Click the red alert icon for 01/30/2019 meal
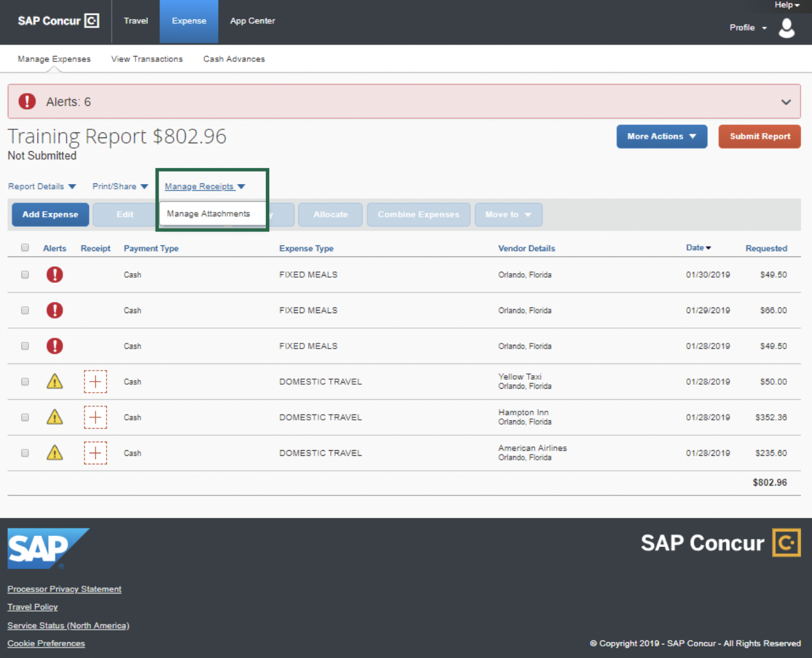Image resolution: width=812 pixels, height=658 pixels. tap(55, 274)
